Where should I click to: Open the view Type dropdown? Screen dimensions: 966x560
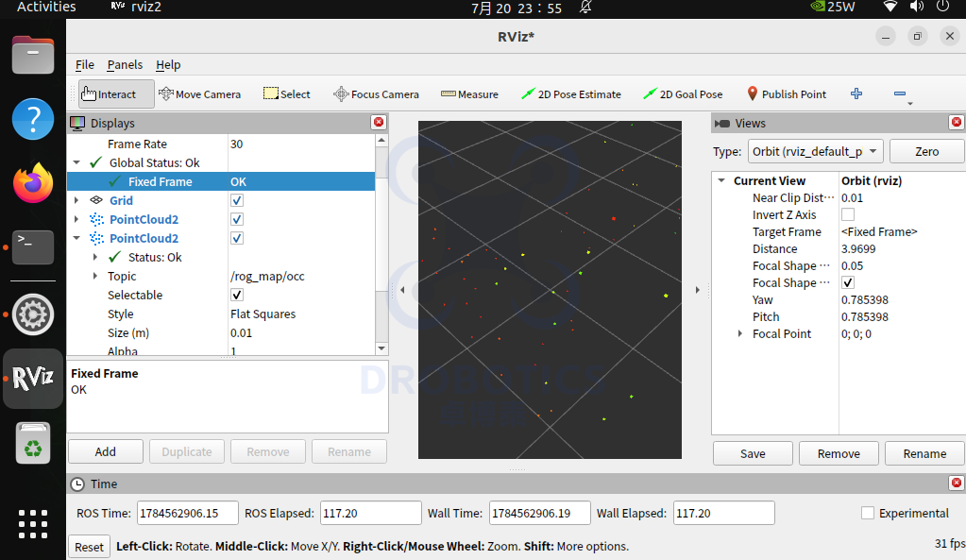click(816, 151)
